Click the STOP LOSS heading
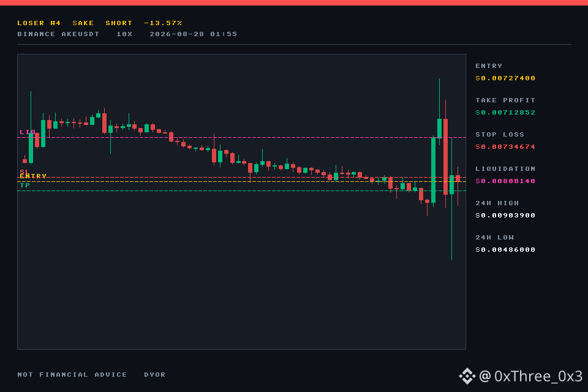The width and height of the screenshot is (588, 392). coord(500,135)
